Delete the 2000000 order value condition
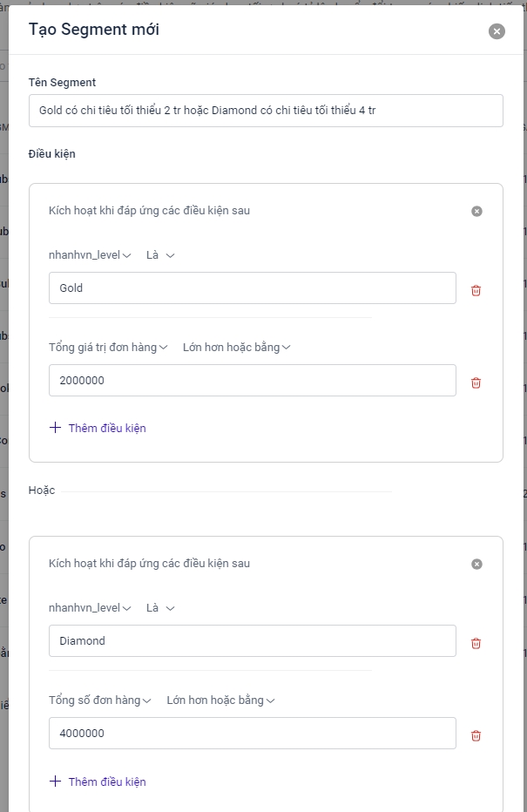Viewport: 527px width, 812px height. tap(476, 382)
